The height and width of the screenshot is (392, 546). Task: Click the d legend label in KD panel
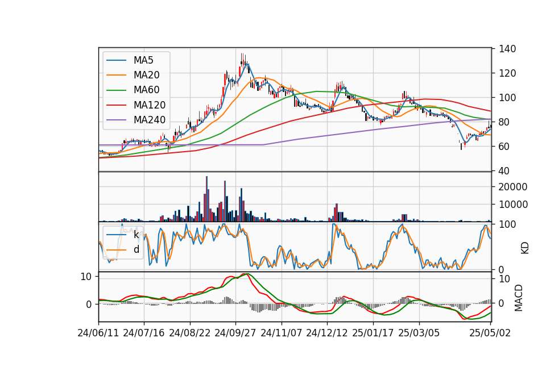136,249
